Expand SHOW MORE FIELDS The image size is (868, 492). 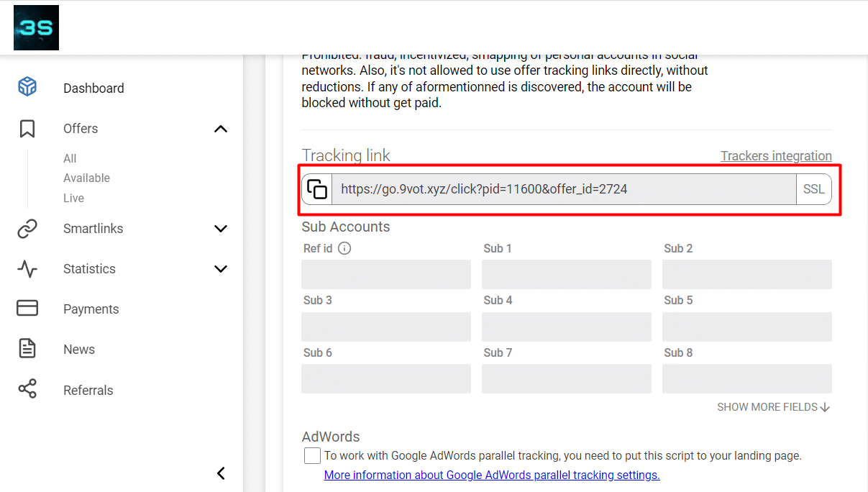pyautogui.click(x=774, y=407)
